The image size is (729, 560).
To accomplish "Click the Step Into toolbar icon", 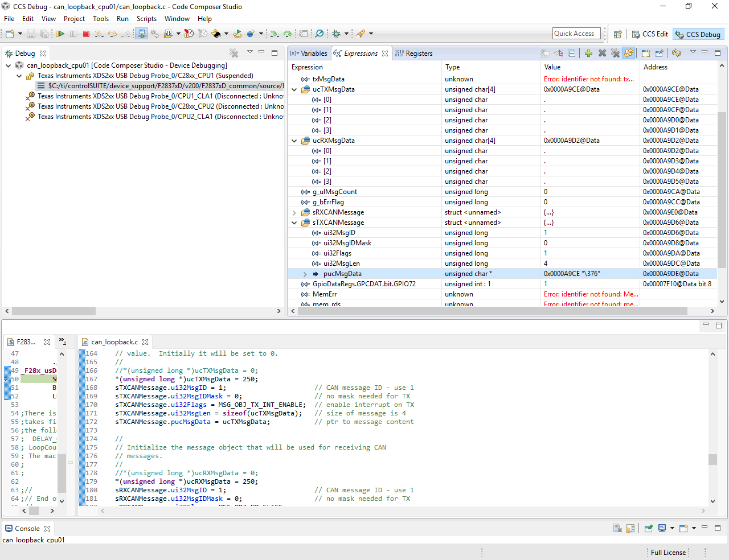I will tap(99, 34).
